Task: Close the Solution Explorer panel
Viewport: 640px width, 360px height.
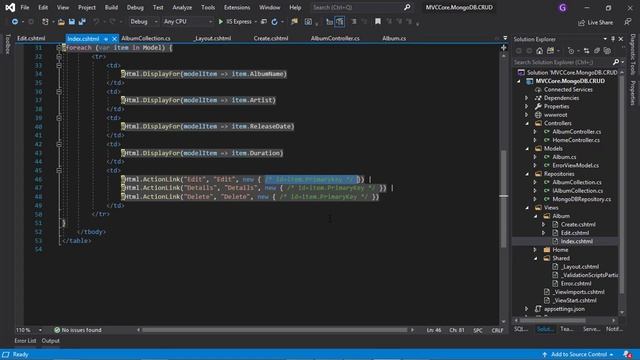Action: pos(621,39)
